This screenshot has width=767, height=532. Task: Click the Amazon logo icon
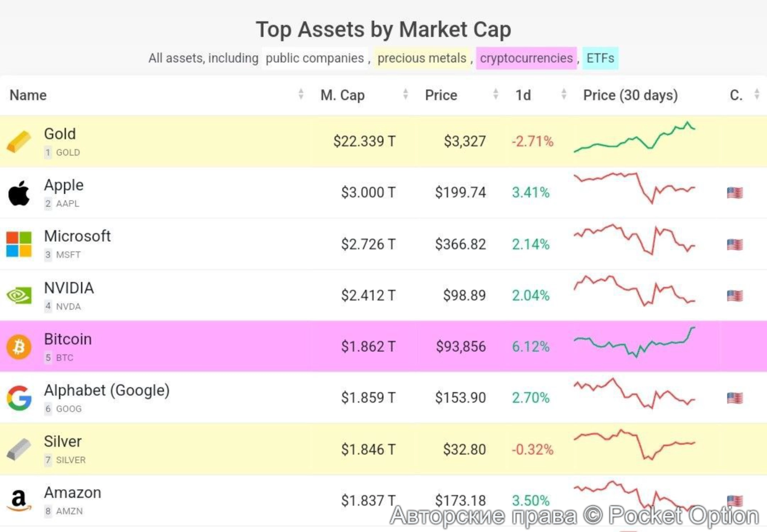coord(19,500)
